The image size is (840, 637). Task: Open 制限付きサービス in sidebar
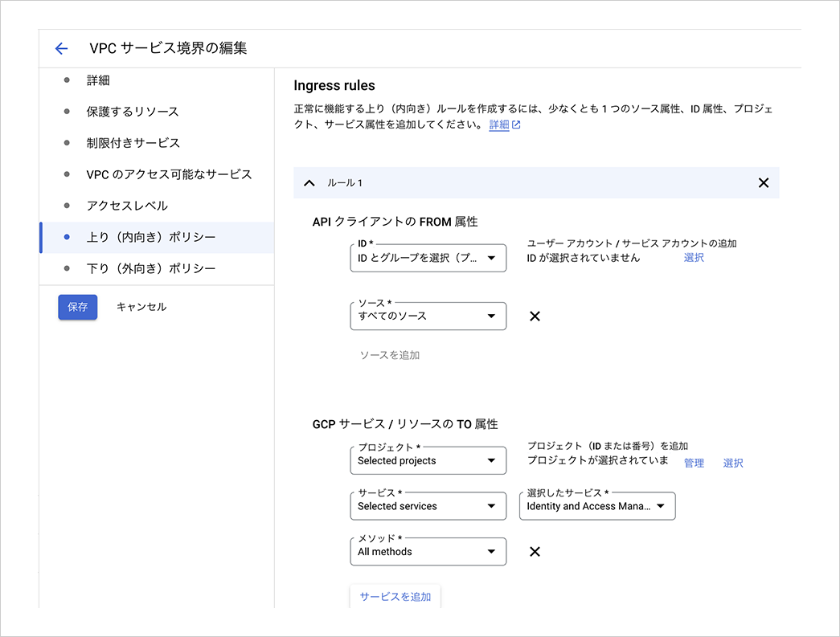[157, 143]
